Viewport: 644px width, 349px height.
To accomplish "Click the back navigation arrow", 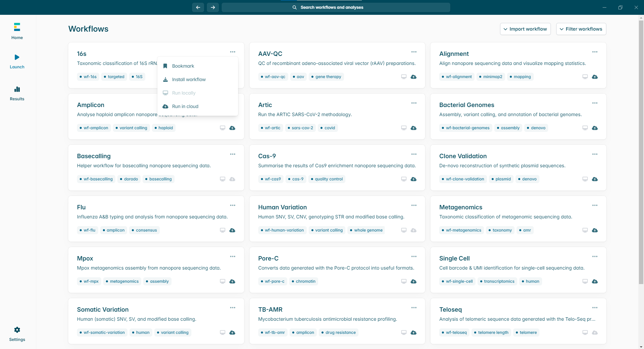I will click(x=198, y=7).
